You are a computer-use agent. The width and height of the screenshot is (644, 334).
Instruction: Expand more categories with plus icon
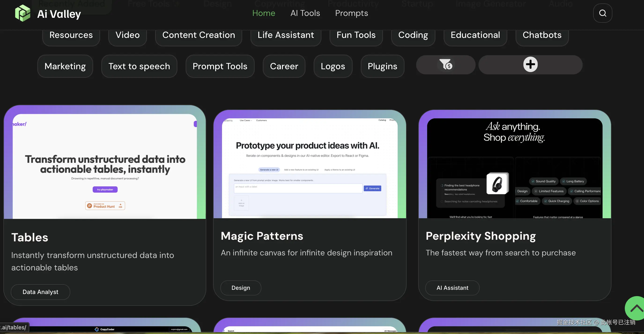click(x=530, y=65)
